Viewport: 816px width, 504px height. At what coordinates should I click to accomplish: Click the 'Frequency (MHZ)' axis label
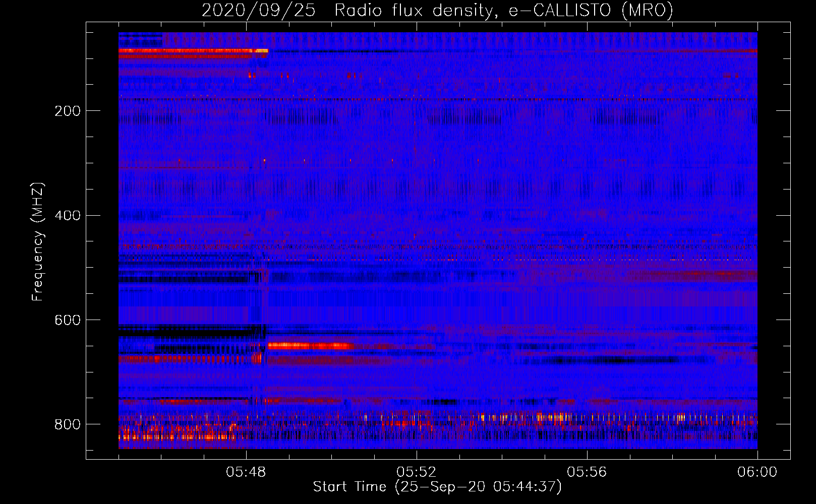tap(38, 242)
